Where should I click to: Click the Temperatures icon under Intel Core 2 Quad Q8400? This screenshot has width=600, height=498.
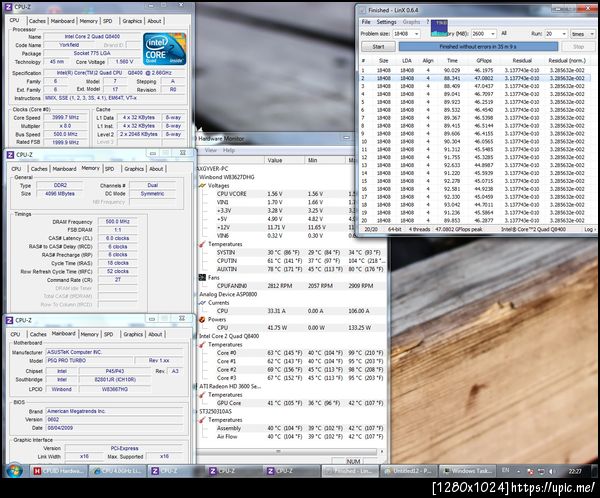(202, 345)
